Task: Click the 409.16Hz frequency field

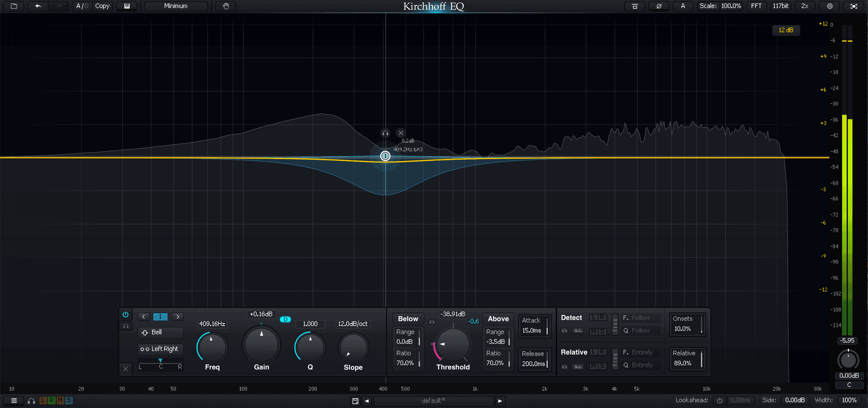Action: pos(212,324)
